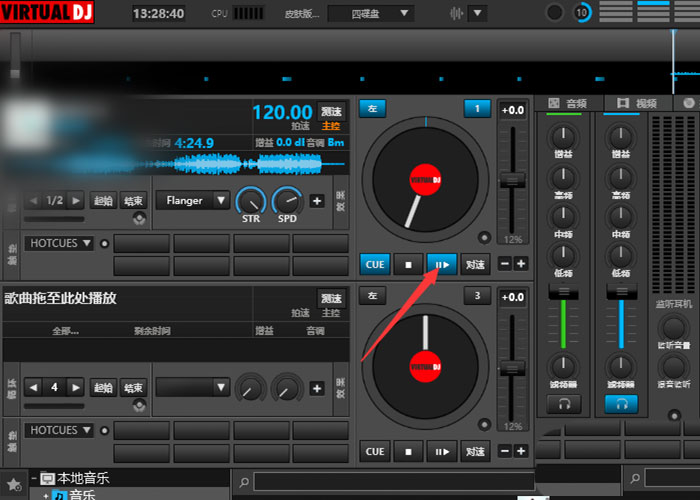Open the empty effect dropdown on deck 3
700x500 pixels.
click(x=193, y=388)
